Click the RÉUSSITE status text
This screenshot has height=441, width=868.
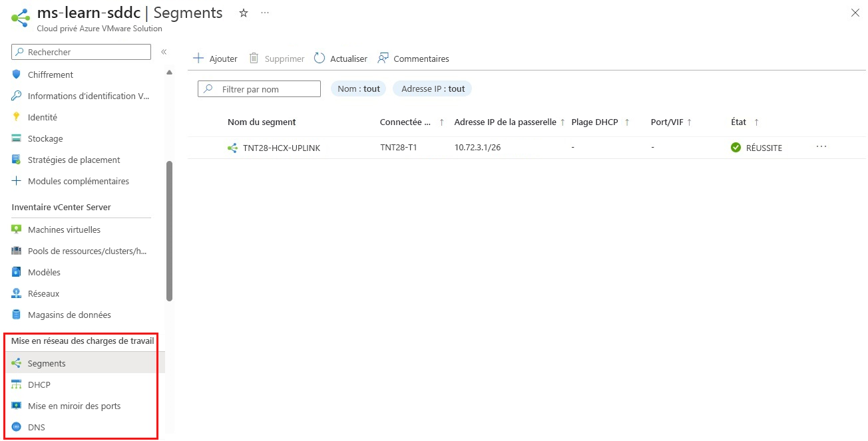point(763,148)
